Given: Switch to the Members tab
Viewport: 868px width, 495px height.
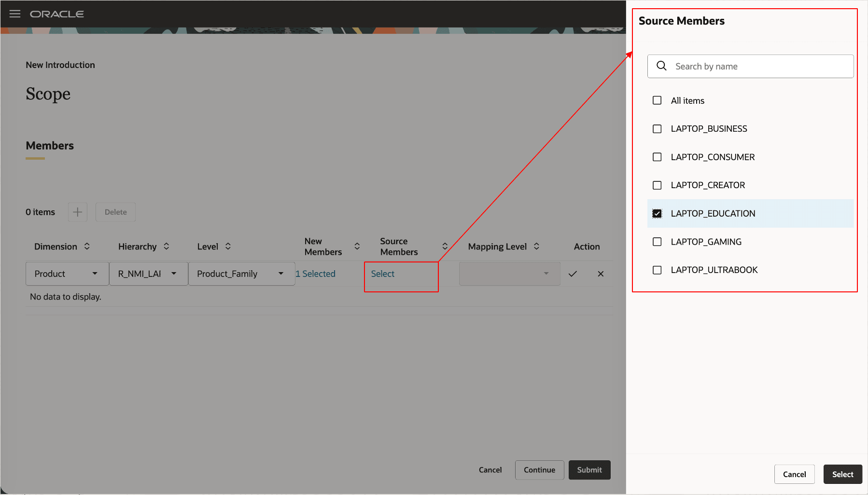Looking at the screenshot, I should [50, 146].
